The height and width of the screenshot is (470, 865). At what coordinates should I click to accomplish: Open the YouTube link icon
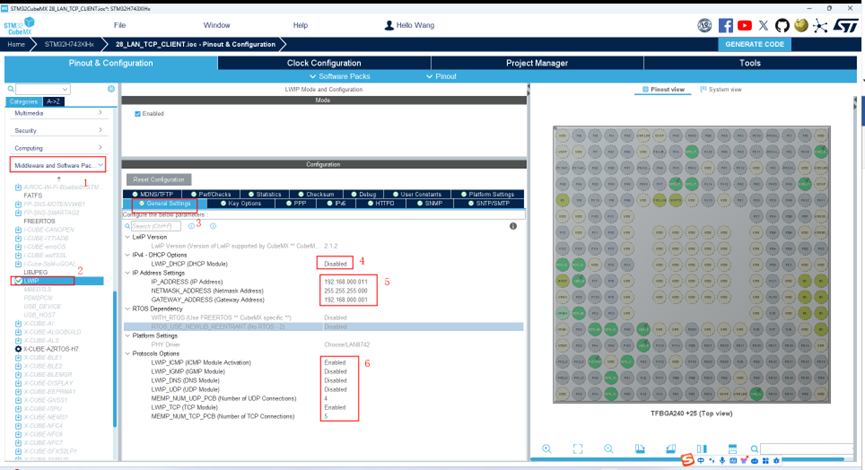point(745,25)
